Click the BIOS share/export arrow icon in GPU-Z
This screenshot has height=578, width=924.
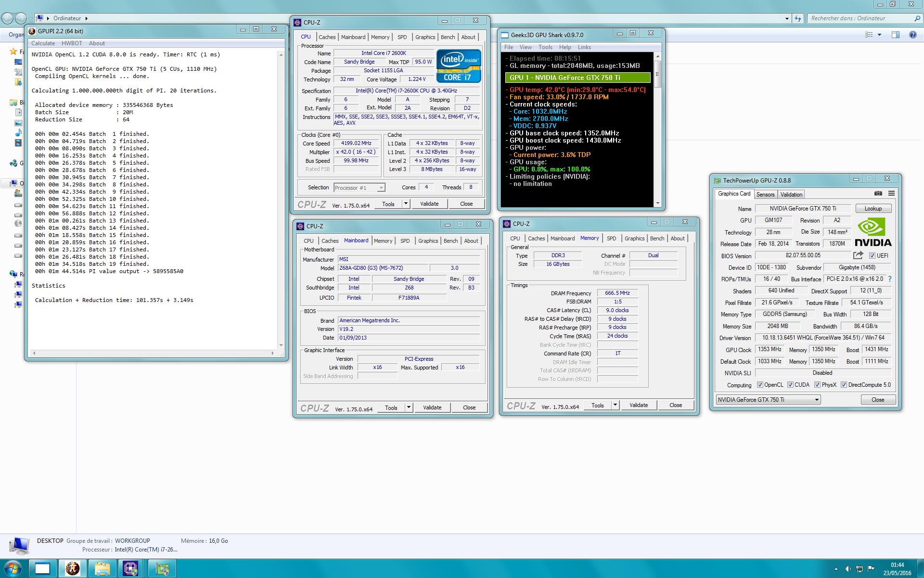point(858,255)
